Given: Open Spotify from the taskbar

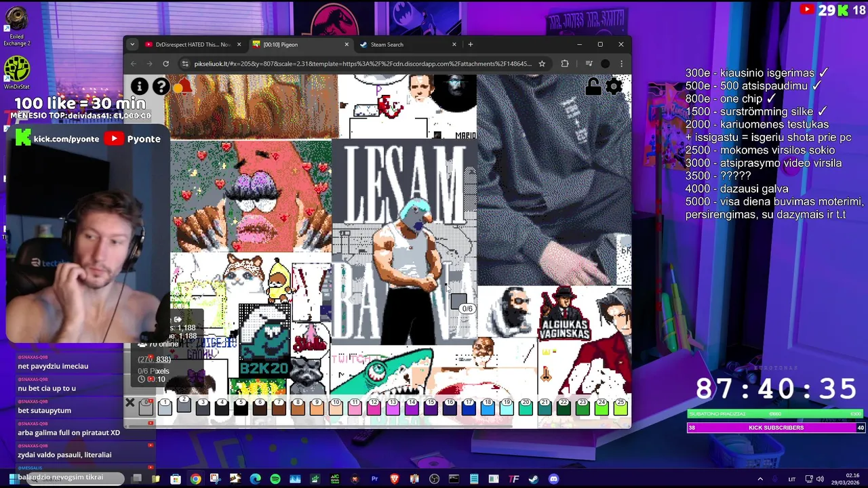Looking at the screenshot, I should (x=275, y=479).
